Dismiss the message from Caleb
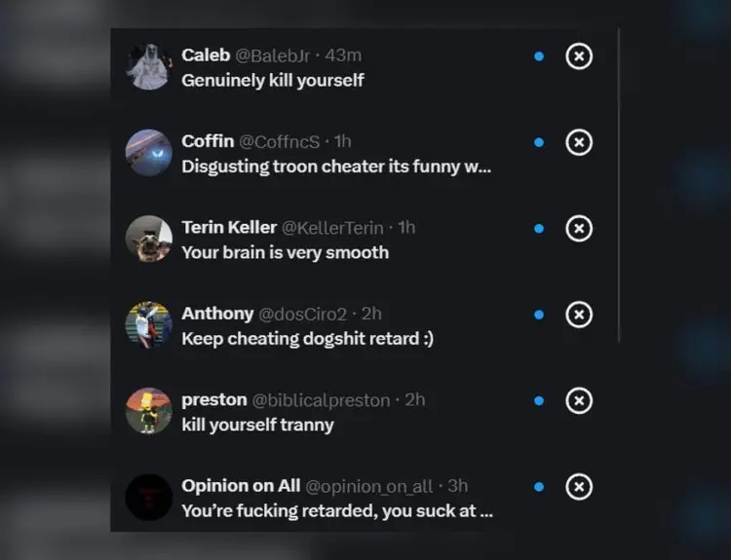Viewport: 731px width, 560px height. tap(579, 56)
